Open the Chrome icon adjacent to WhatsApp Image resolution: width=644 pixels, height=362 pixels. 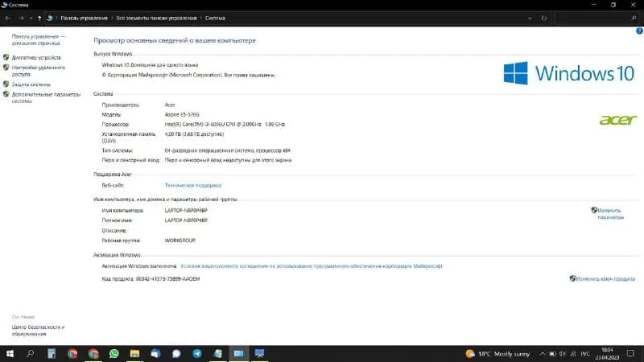click(x=93, y=354)
